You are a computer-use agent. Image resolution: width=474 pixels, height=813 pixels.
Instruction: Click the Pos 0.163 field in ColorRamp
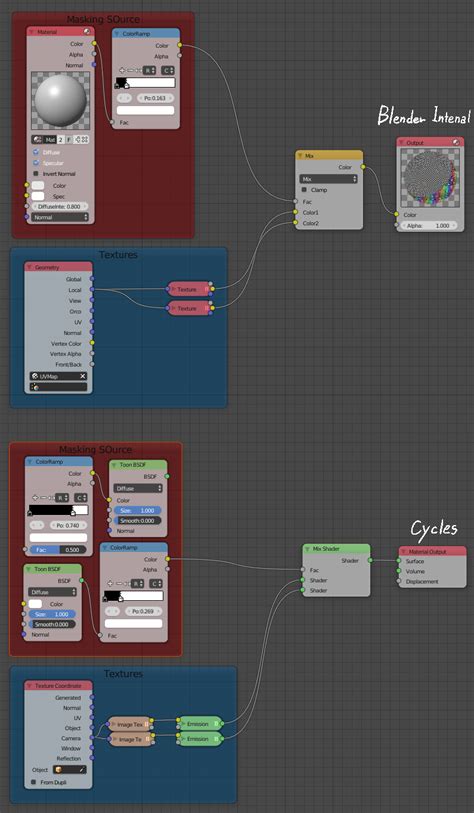155,98
